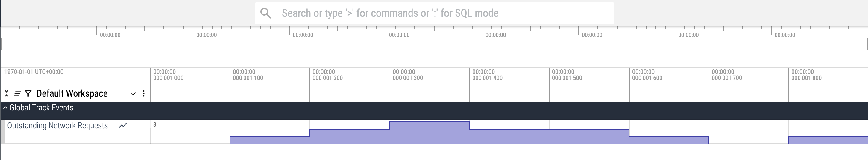Open the track filter funnel icon

pos(28,93)
